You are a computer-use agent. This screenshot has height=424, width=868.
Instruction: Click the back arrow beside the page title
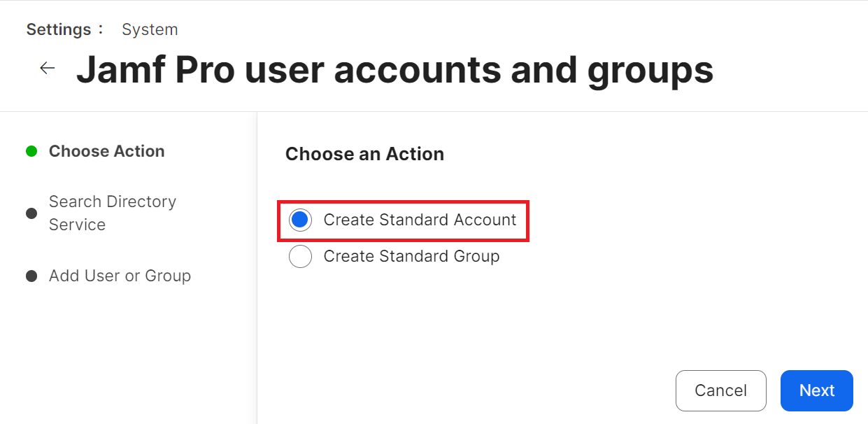(x=47, y=68)
